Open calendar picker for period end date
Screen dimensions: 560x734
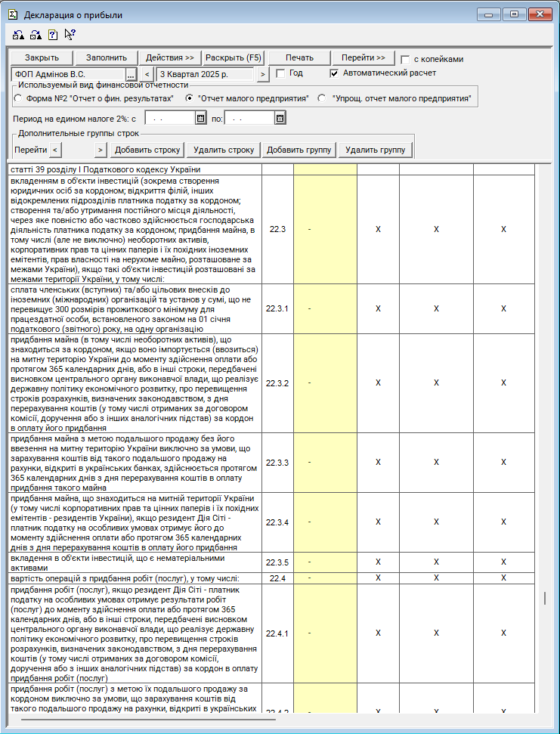[280, 118]
